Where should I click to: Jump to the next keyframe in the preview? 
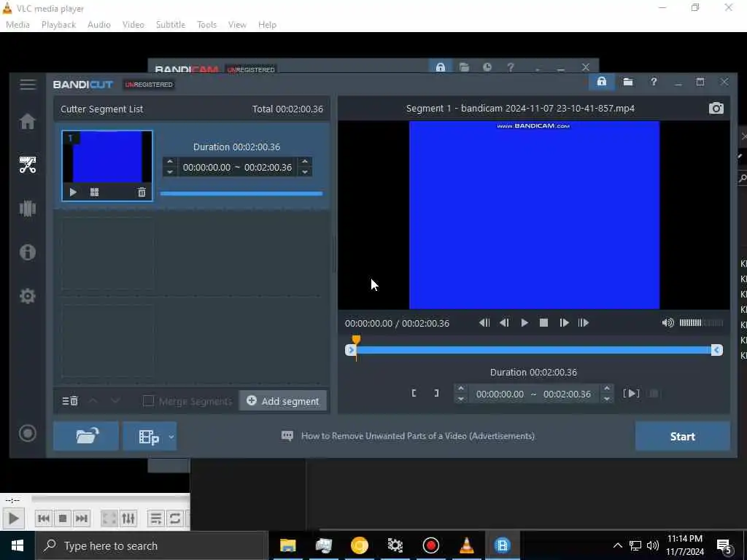pyautogui.click(x=583, y=323)
